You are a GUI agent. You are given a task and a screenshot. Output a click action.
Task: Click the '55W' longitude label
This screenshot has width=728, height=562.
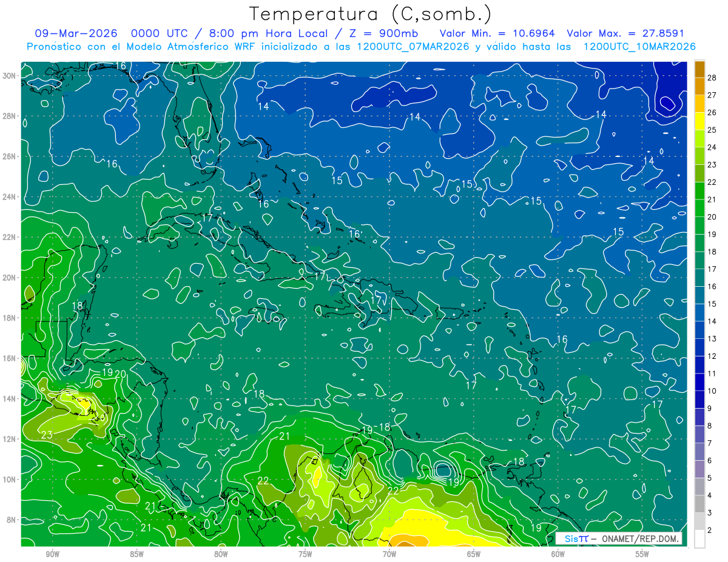click(642, 554)
